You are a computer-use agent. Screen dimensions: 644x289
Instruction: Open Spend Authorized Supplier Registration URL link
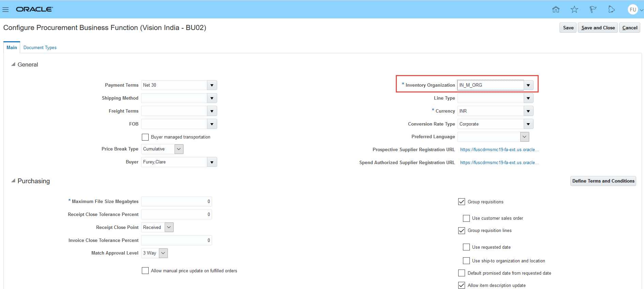[499, 163]
